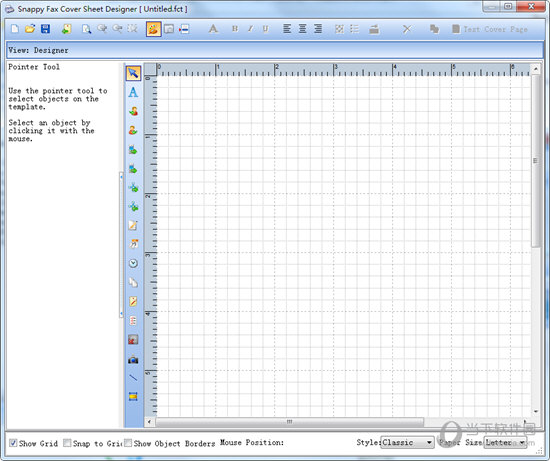
Task: Select the clock time field tool
Action: pos(133,263)
